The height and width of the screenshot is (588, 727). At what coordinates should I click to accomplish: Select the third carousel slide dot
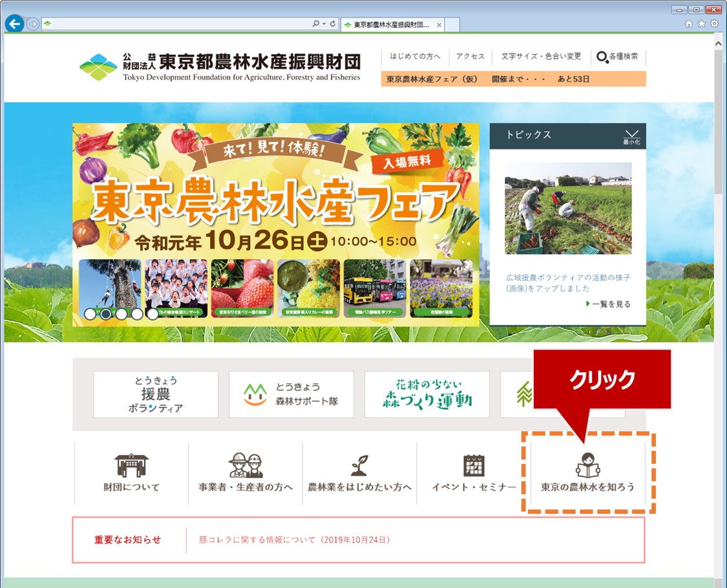click(121, 314)
